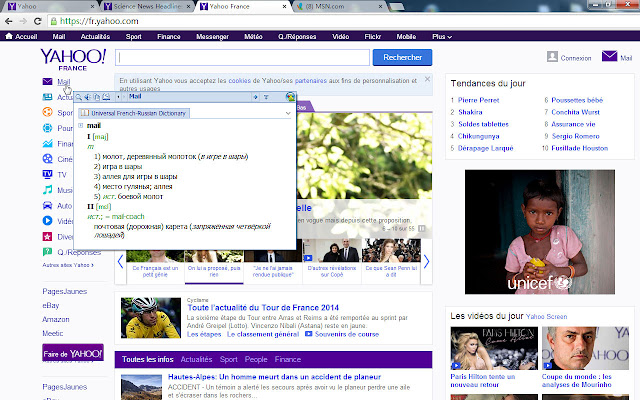Collapse the 'mail' dictionary entry

pos(81,125)
